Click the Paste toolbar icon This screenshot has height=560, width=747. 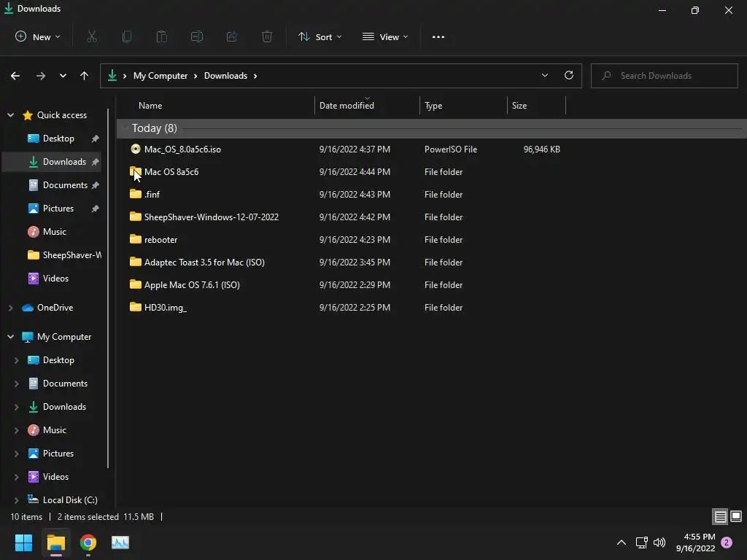coord(162,36)
